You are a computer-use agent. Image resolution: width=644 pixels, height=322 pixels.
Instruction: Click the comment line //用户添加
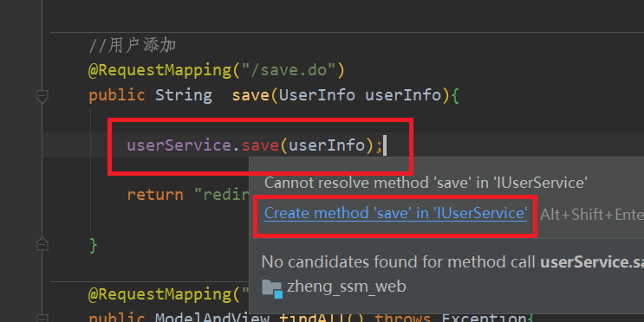133,45
